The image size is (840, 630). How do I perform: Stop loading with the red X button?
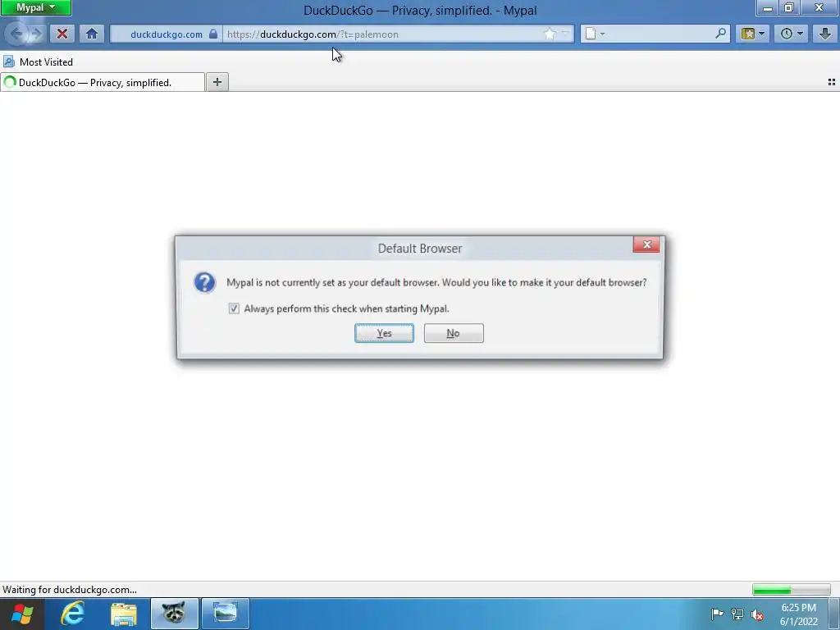[62, 34]
